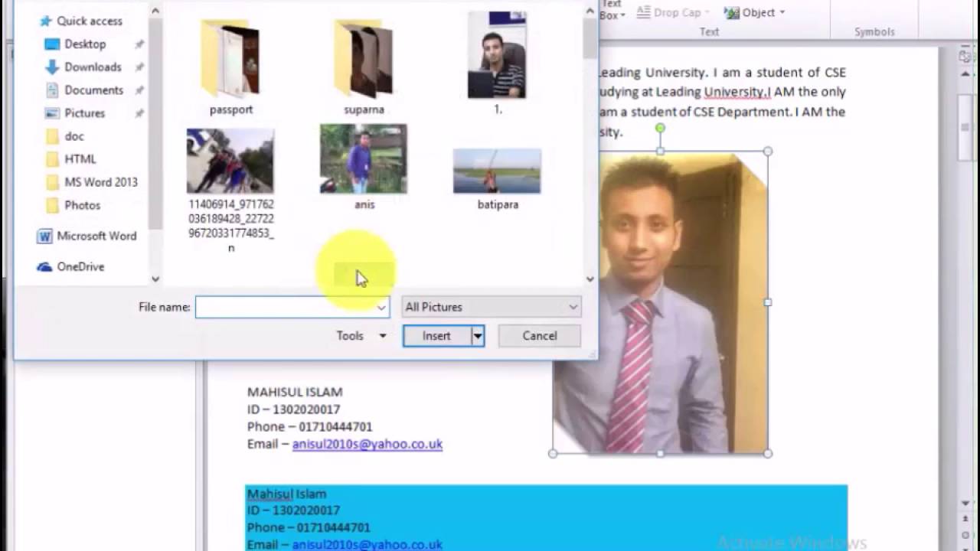
Task: Click the Insert button
Action: pyautogui.click(x=436, y=335)
